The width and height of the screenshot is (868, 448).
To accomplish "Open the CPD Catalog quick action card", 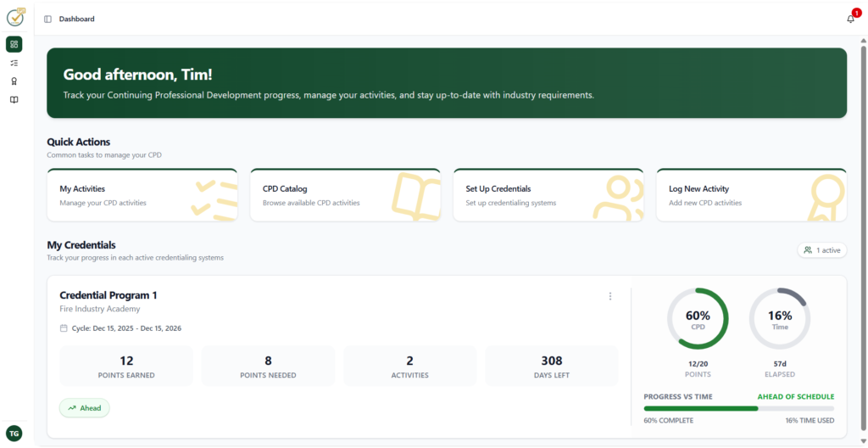I will [346, 195].
